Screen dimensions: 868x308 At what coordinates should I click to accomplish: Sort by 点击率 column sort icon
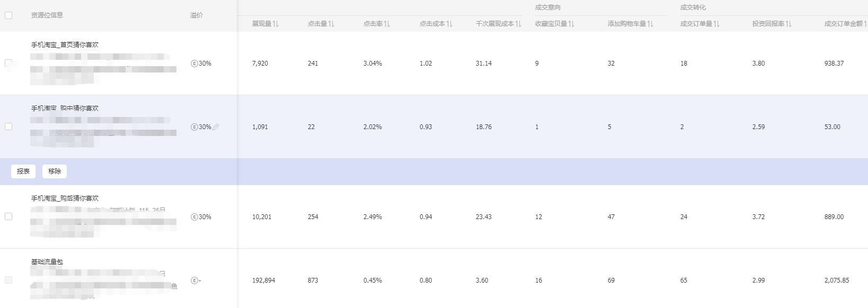387,24
